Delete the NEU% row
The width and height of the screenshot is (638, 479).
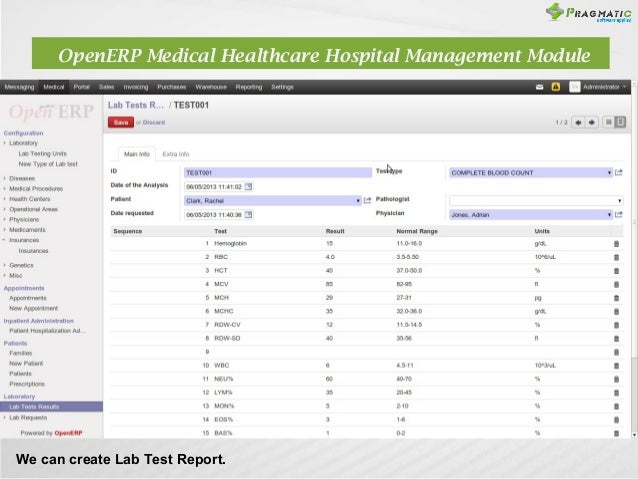[x=616, y=379]
